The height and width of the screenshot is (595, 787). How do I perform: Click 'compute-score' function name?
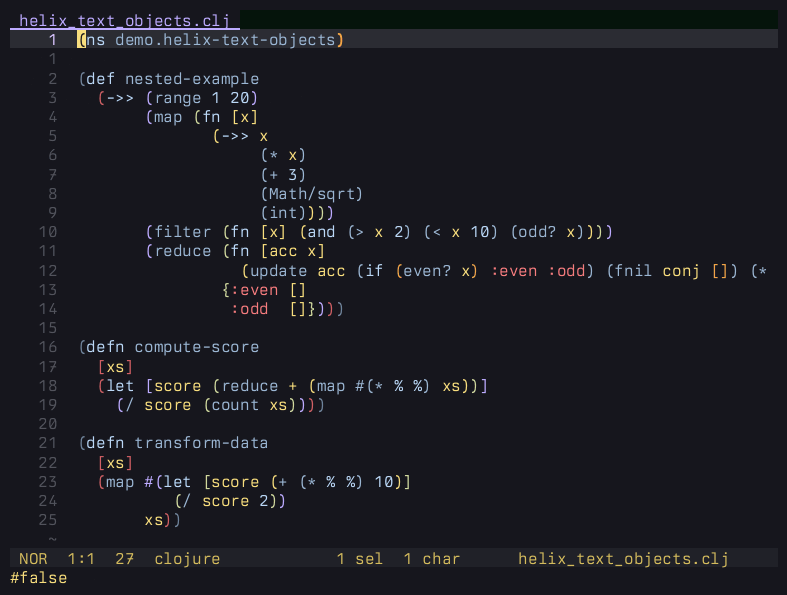tap(197, 347)
